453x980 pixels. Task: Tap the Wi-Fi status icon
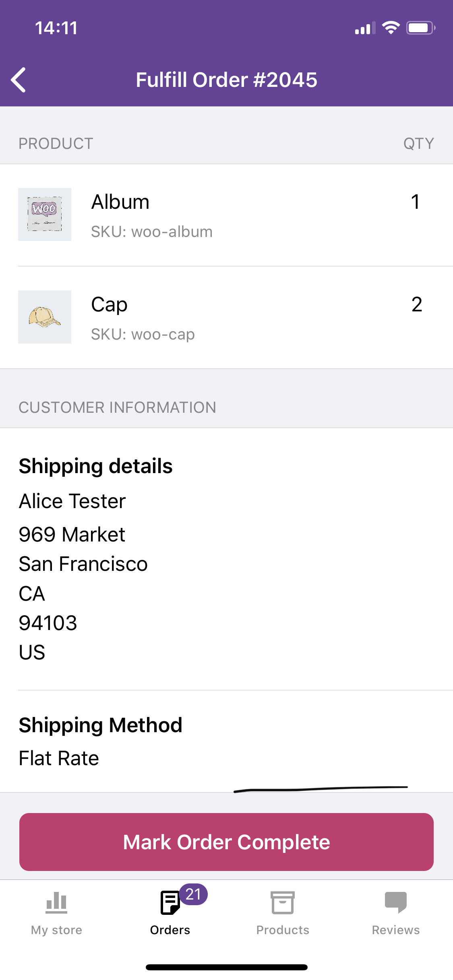(391, 28)
